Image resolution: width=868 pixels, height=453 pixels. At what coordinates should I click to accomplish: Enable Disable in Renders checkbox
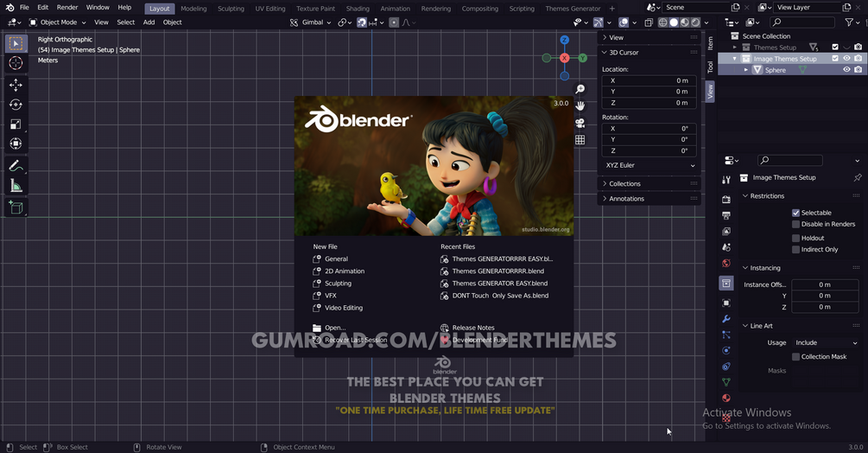[x=795, y=224]
